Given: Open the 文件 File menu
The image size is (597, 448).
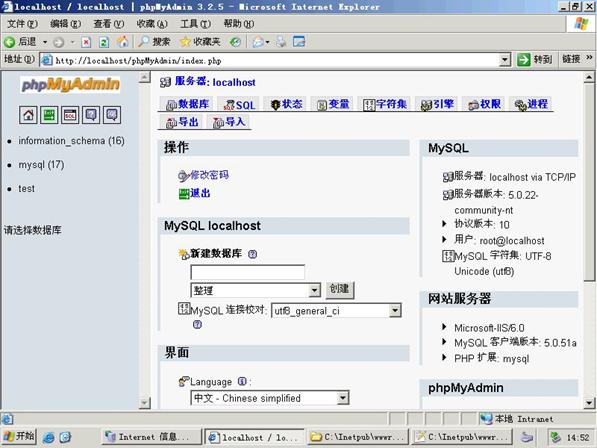Looking at the screenshot, I should pos(22,24).
